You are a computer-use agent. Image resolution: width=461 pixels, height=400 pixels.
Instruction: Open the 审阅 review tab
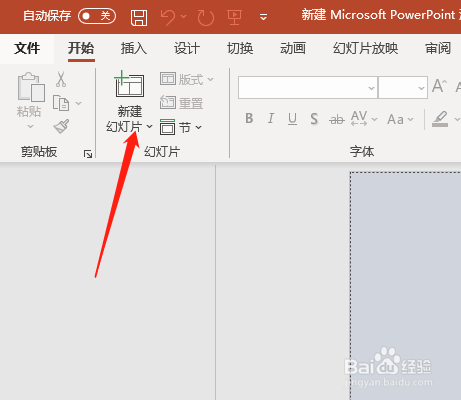pos(438,49)
